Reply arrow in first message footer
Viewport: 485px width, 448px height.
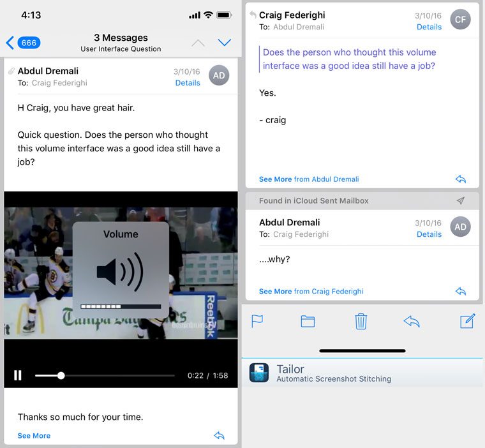[220, 436]
